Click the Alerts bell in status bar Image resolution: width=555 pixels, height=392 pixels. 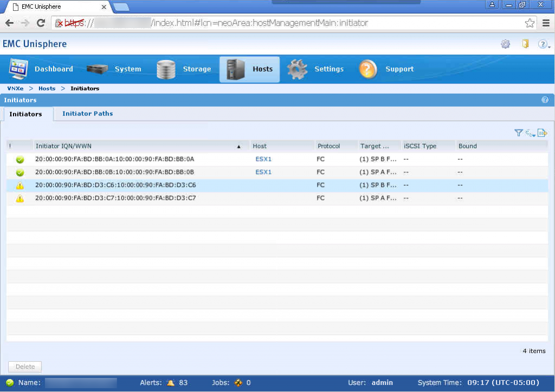point(171,383)
